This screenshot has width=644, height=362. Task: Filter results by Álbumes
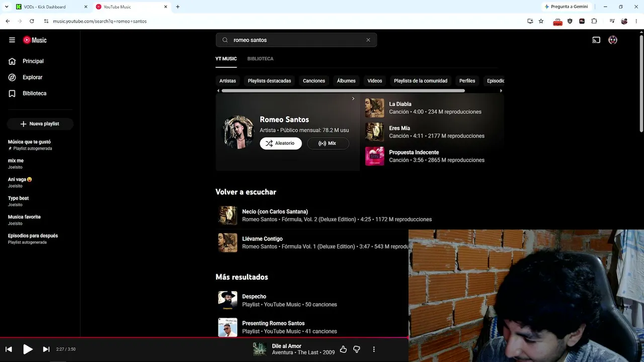[346, 81]
